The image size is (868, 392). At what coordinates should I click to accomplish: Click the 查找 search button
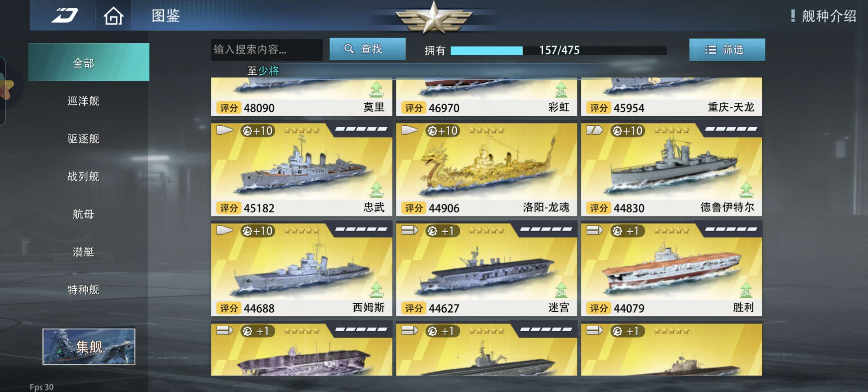367,49
